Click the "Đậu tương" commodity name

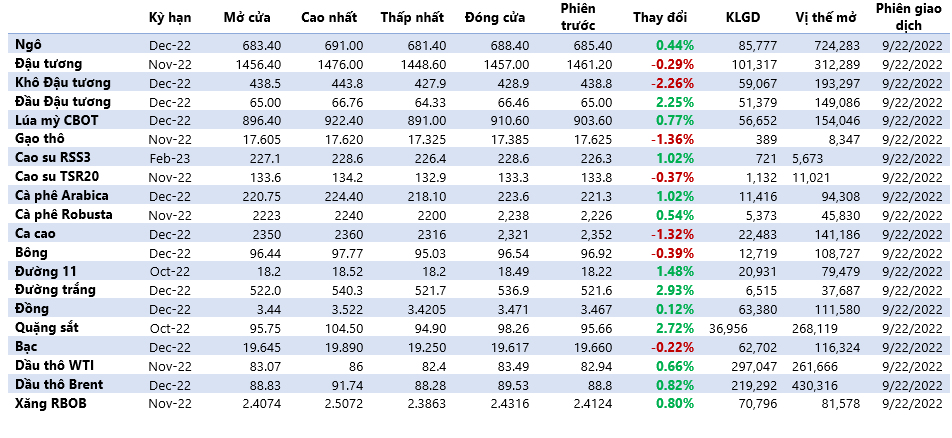47,63
